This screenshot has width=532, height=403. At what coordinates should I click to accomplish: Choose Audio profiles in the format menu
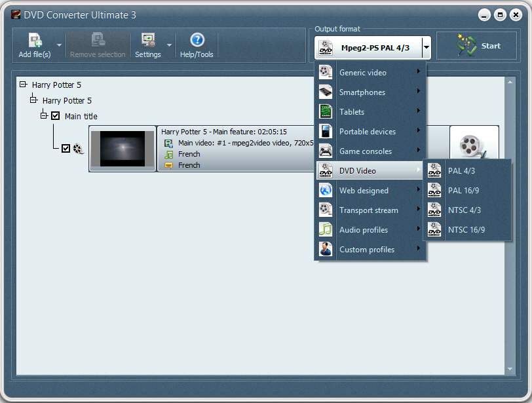click(370, 229)
